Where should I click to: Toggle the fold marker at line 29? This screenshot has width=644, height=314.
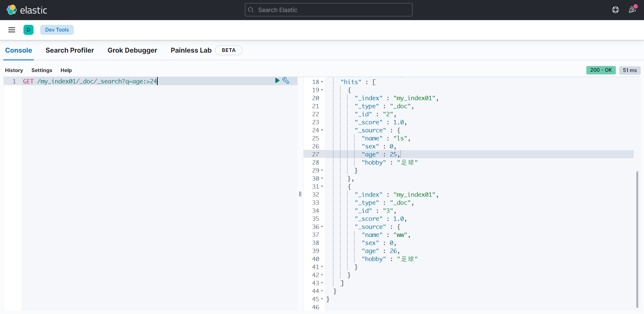click(322, 171)
